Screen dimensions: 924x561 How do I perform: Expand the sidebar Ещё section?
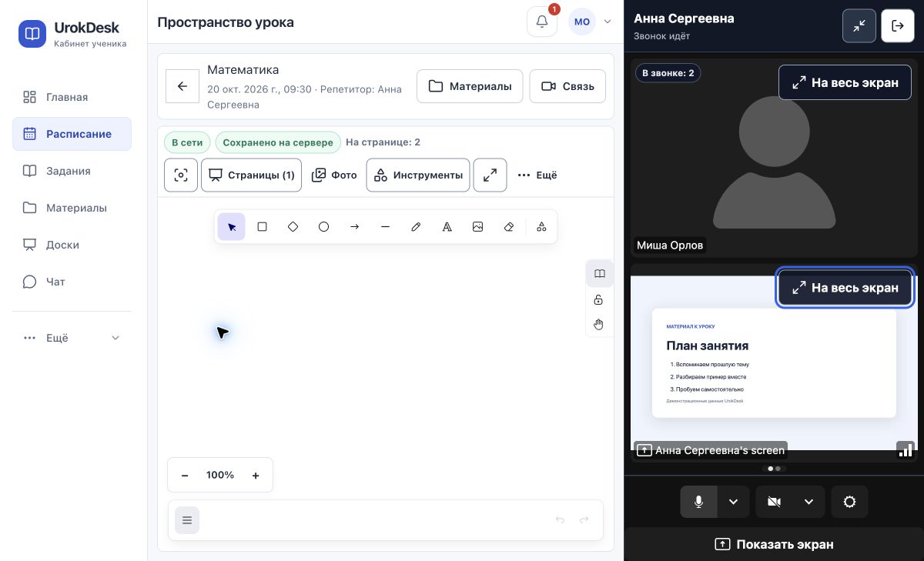[72, 338]
